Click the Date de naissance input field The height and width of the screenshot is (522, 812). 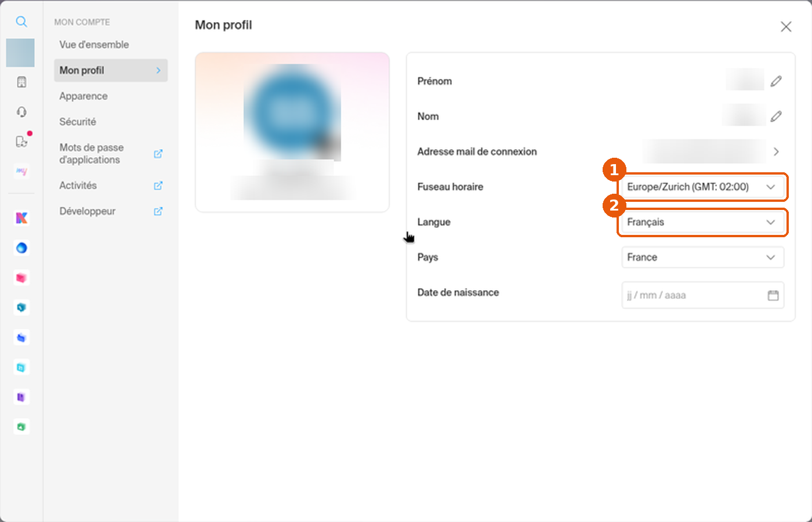coord(703,295)
